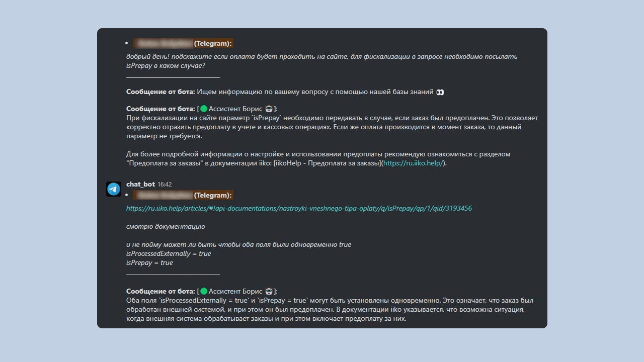Click the first 'Сообщение от бота:' bold label
Viewport: 644px width, 362px height.
pos(160,92)
